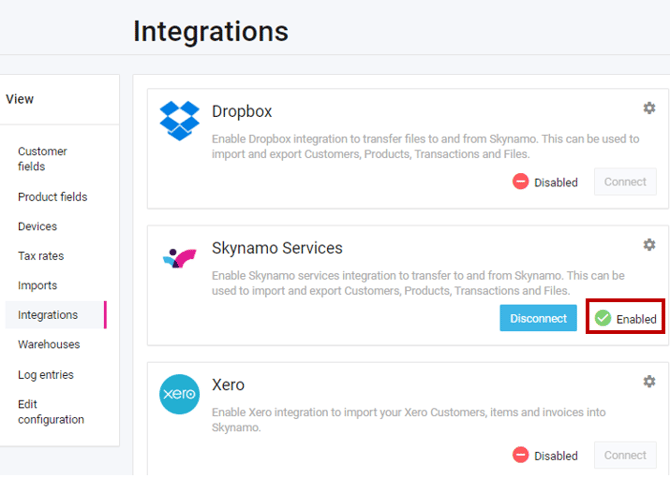Select Warehouses in the sidebar
This screenshot has width=670, height=478.
tap(48, 345)
